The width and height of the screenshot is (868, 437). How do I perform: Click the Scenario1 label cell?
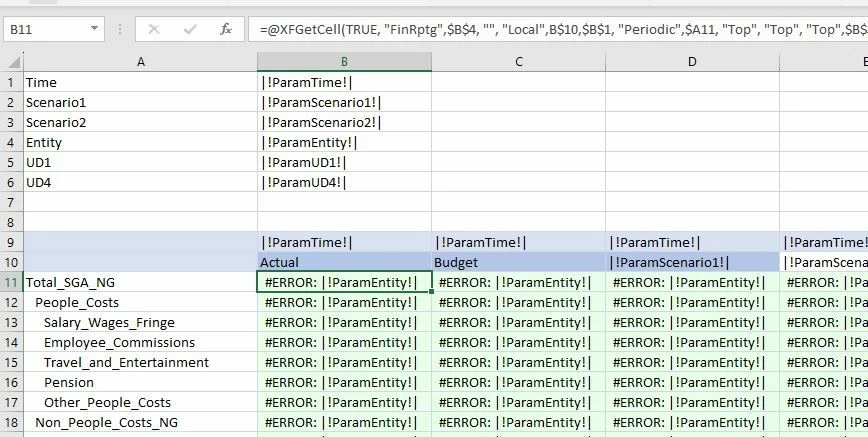pyautogui.click(x=141, y=102)
